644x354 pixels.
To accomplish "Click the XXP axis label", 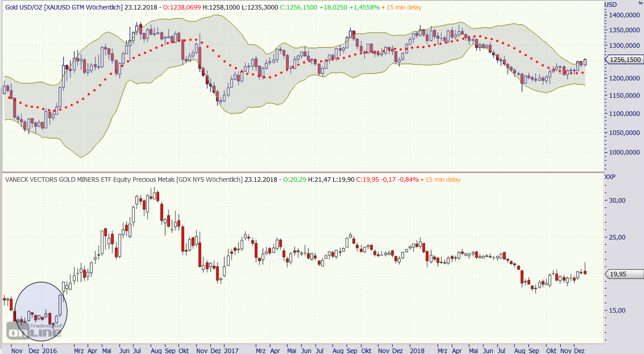I will 610,177.
